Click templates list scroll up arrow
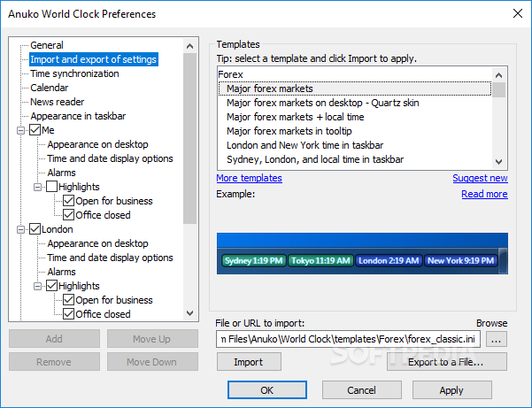This screenshot has height=408, width=532. pyautogui.click(x=498, y=75)
